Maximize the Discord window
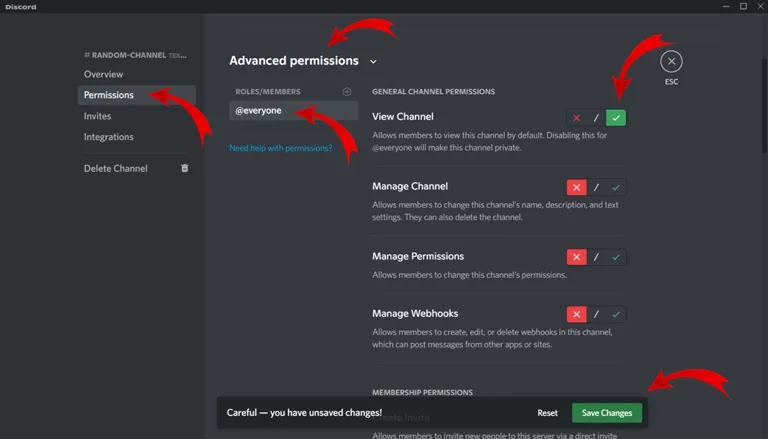768x439 pixels. 744,6
